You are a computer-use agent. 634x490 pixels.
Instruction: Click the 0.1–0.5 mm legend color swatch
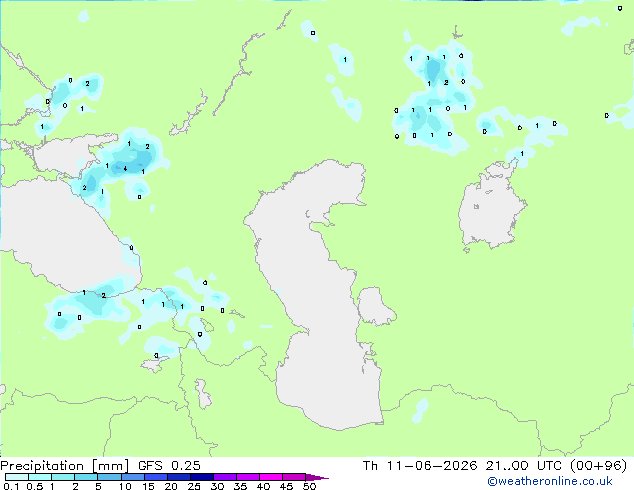click(x=17, y=477)
